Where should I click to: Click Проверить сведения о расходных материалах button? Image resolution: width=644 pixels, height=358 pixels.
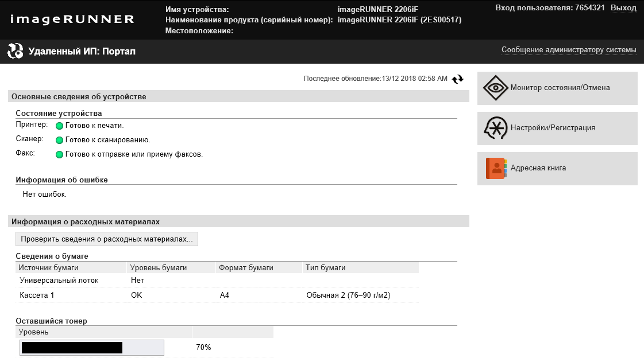point(107,239)
